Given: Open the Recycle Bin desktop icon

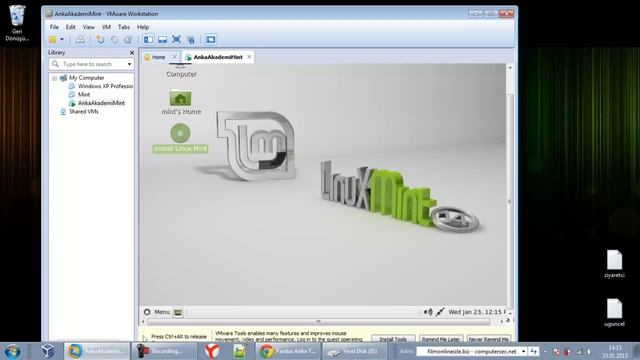Looking at the screenshot, I should click(17, 23).
